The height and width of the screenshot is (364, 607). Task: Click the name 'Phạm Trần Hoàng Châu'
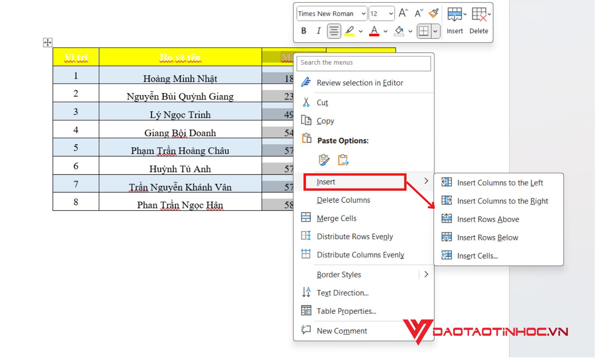[x=180, y=150]
